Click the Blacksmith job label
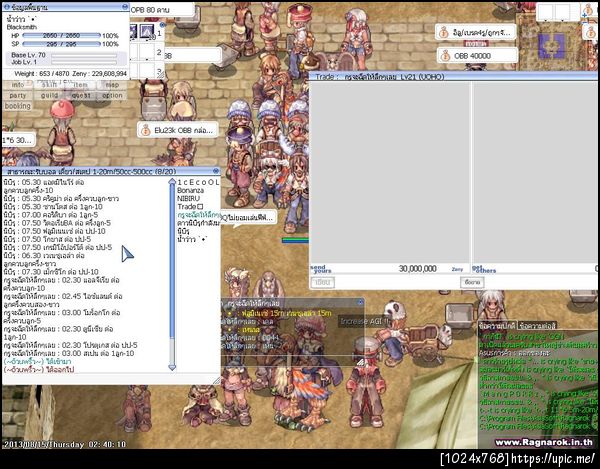Image resolution: width=600 pixels, height=469 pixels. (21, 27)
